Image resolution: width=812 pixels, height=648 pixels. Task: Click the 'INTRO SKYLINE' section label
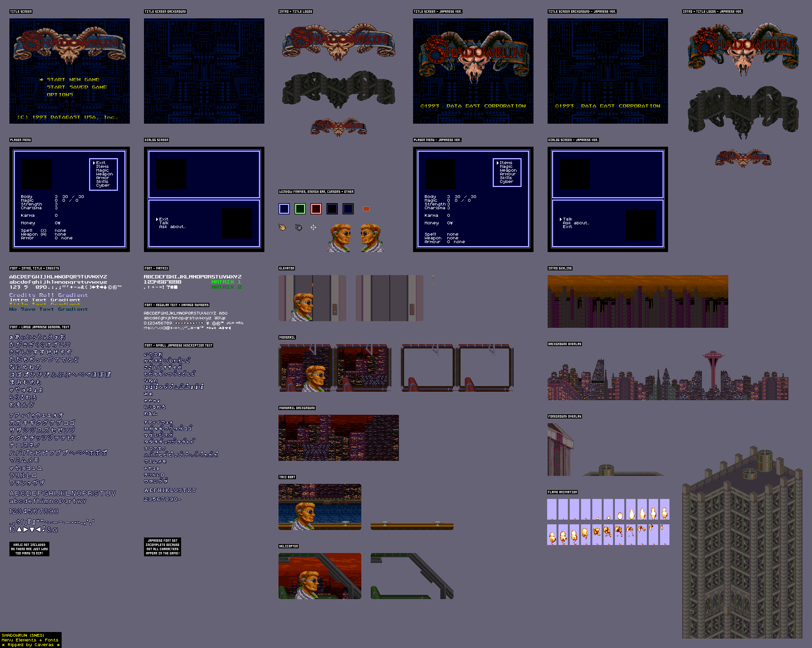coord(560,269)
